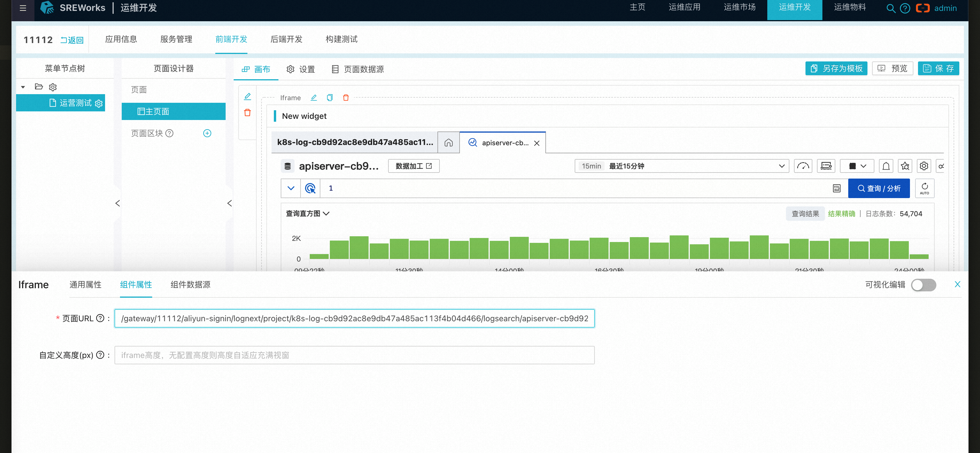Select the 页面数据源 tab

tap(358, 69)
